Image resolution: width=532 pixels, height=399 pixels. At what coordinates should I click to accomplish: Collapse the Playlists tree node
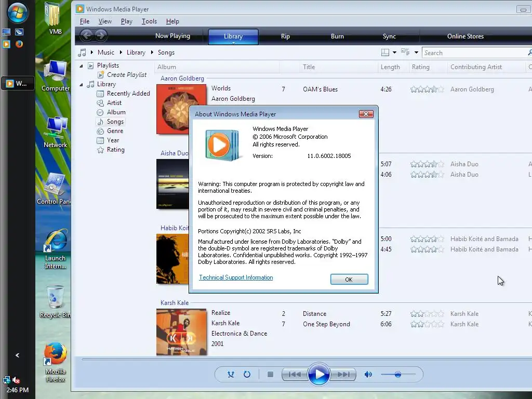tap(82, 66)
